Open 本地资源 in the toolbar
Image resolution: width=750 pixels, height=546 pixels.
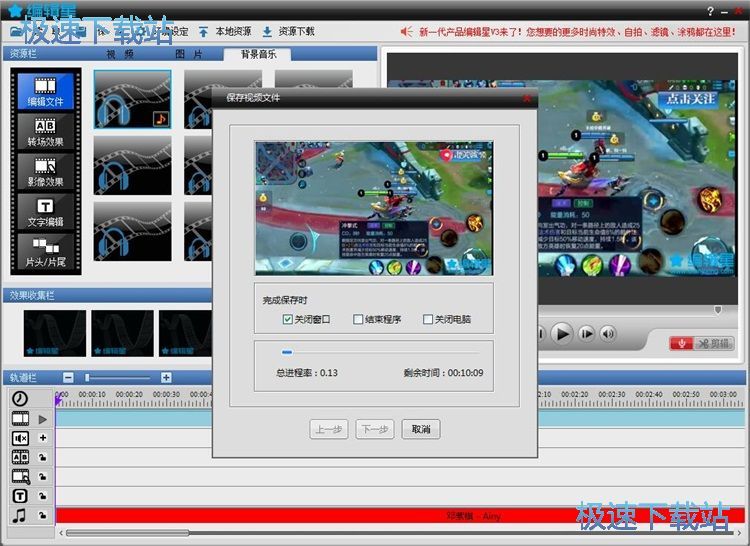(x=233, y=32)
